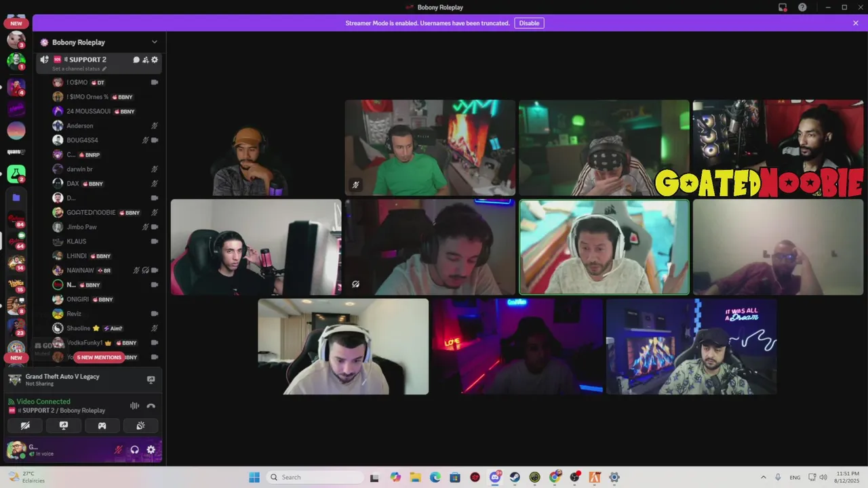Open help icon in title bar
Image resolution: width=868 pixels, height=488 pixels.
pyautogui.click(x=803, y=7)
